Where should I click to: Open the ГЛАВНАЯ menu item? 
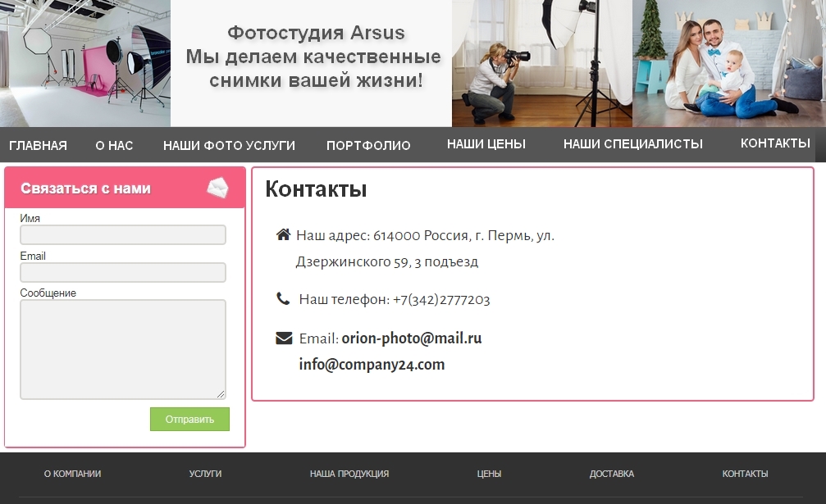click(x=38, y=145)
